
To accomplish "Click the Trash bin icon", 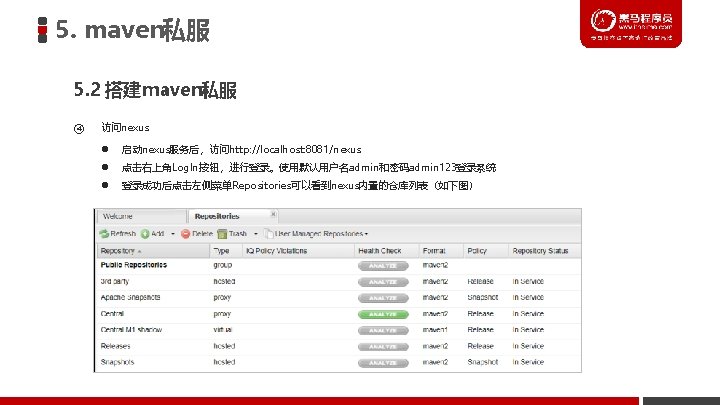I will [x=222, y=234].
